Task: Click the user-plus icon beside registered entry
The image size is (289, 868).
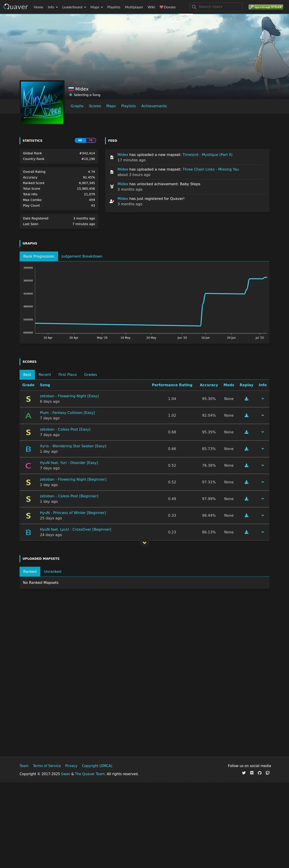Action: (x=112, y=201)
